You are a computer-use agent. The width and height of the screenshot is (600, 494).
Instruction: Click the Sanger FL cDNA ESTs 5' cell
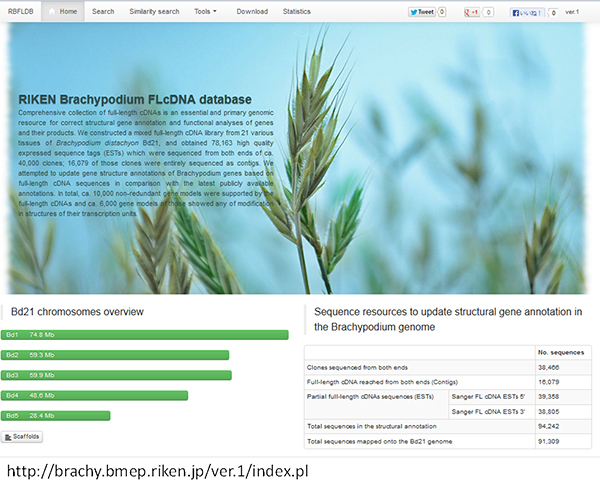492,397
